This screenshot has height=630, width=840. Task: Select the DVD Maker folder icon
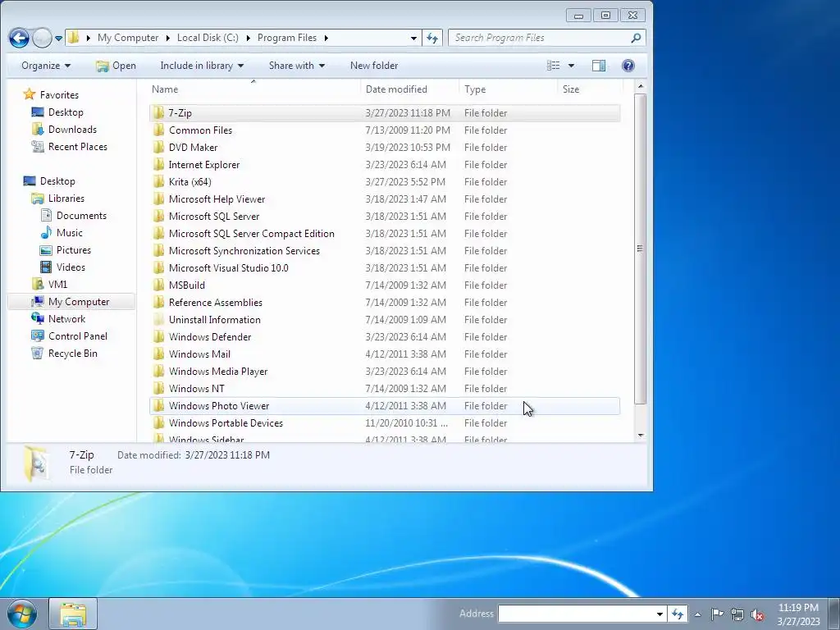coord(158,148)
